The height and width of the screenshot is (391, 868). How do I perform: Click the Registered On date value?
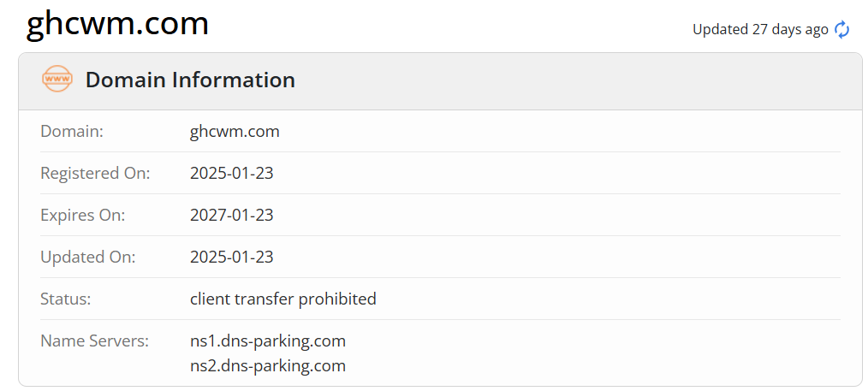click(232, 174)
